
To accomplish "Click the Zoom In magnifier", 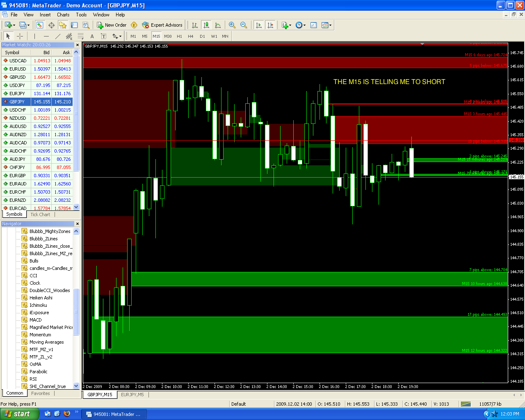I will [232, 25].
